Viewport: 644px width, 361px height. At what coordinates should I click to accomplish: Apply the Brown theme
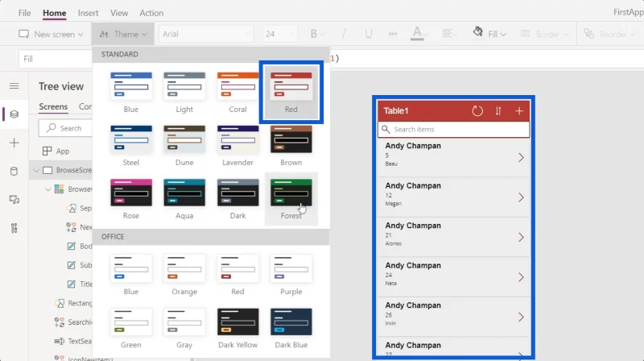click(291, 146)
